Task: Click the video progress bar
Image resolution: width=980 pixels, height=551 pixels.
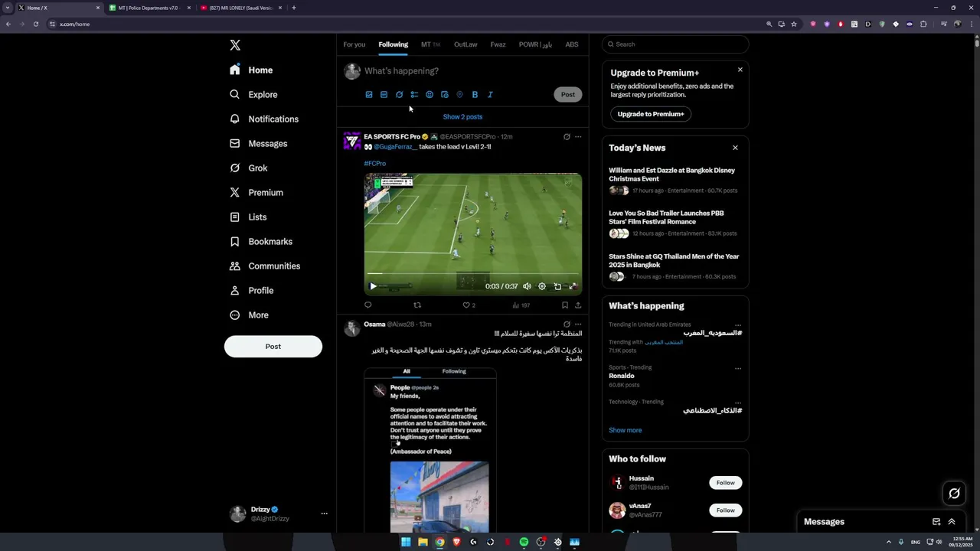Action: coord(472,273)
